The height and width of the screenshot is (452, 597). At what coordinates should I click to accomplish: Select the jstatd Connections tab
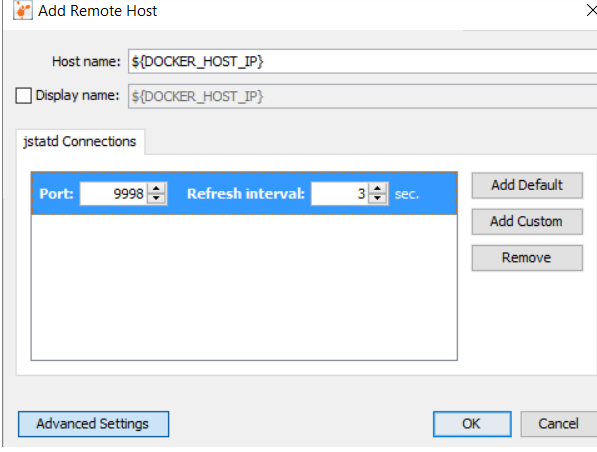pos(80,142)
